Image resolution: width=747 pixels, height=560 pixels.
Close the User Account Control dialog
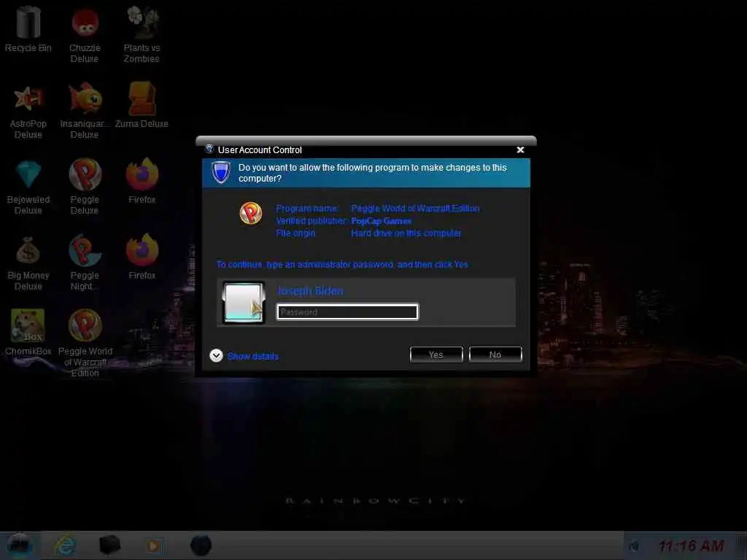(520, 149)
